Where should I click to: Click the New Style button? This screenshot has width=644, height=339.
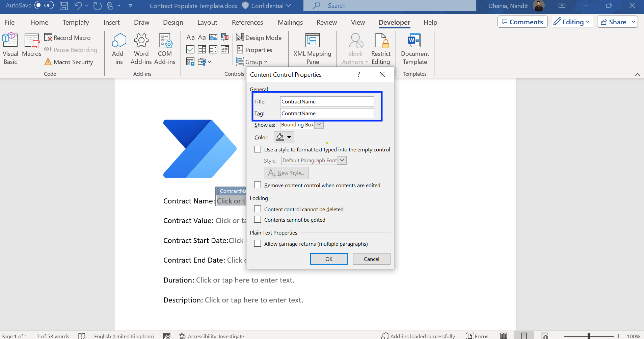point(286,173)
